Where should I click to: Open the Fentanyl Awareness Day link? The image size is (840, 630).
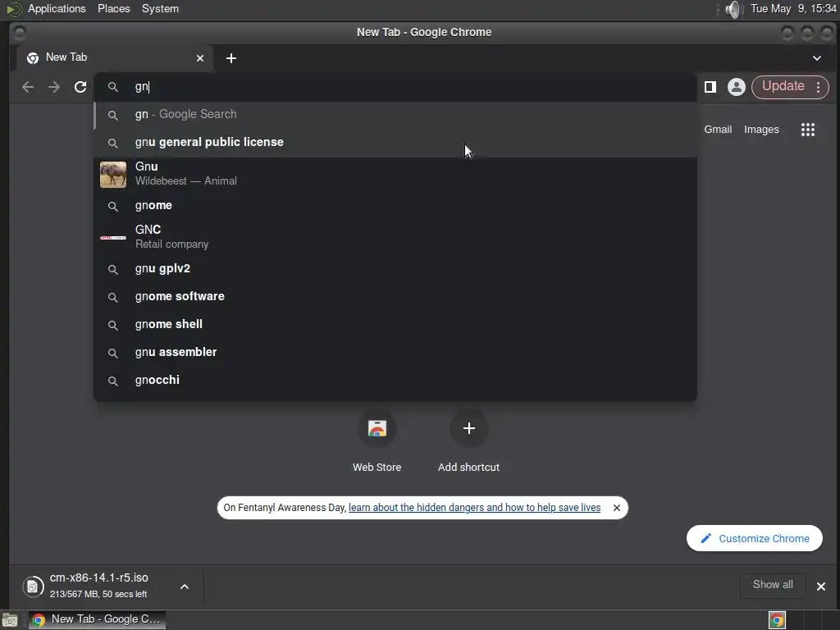click(x=474, y=508)
